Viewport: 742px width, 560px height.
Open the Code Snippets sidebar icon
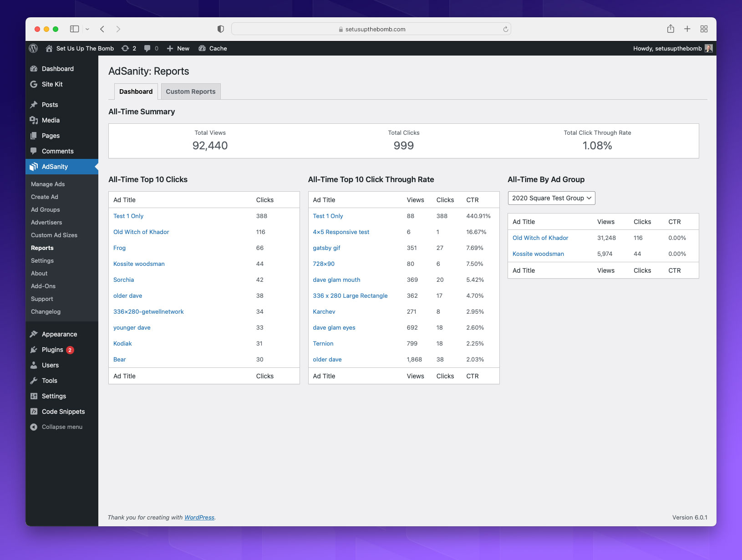(34, 412)
